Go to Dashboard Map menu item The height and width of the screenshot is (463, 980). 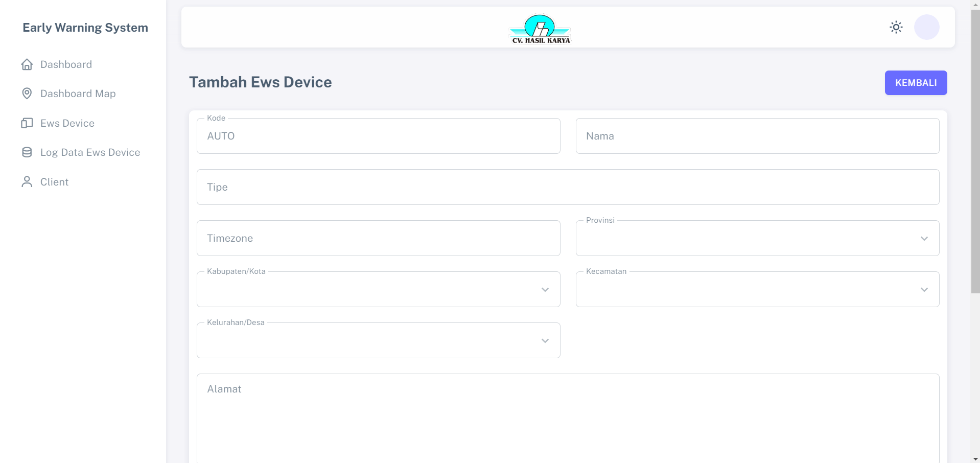tap(78, 94)
